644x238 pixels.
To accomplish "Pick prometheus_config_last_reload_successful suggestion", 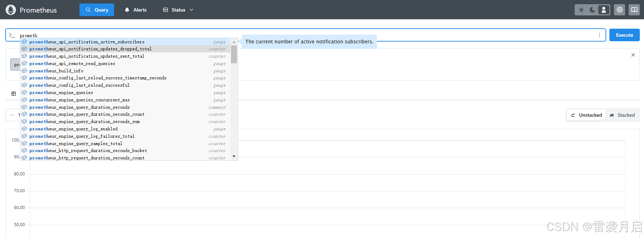I will click(x=125, y=85).
